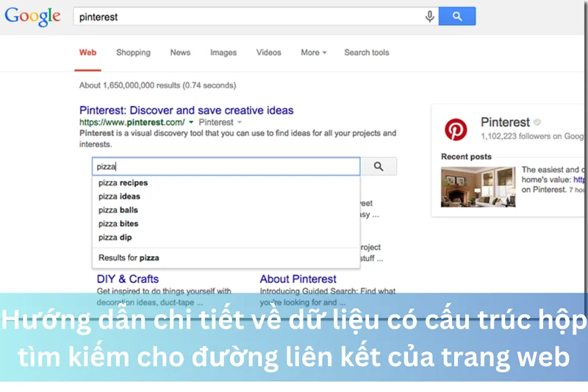Choose 'pizza bites' suggestion

tap(226, 224)
